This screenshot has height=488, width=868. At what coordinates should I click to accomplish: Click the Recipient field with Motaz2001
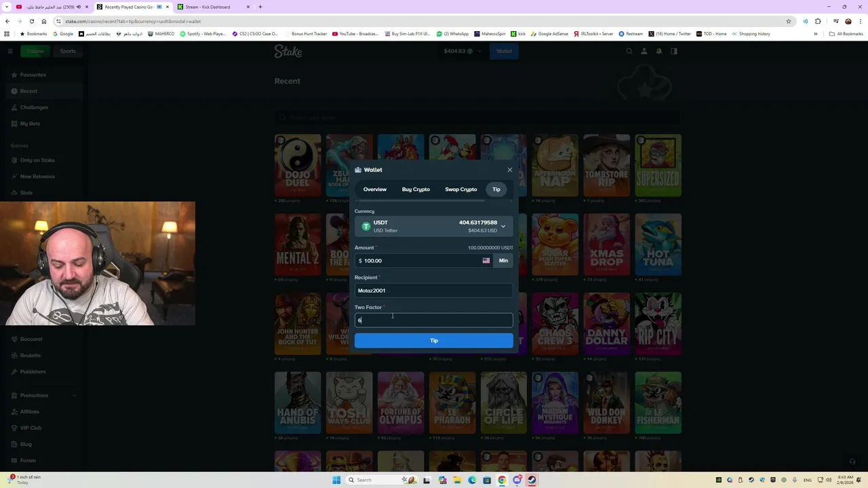[x=434, y=290]
